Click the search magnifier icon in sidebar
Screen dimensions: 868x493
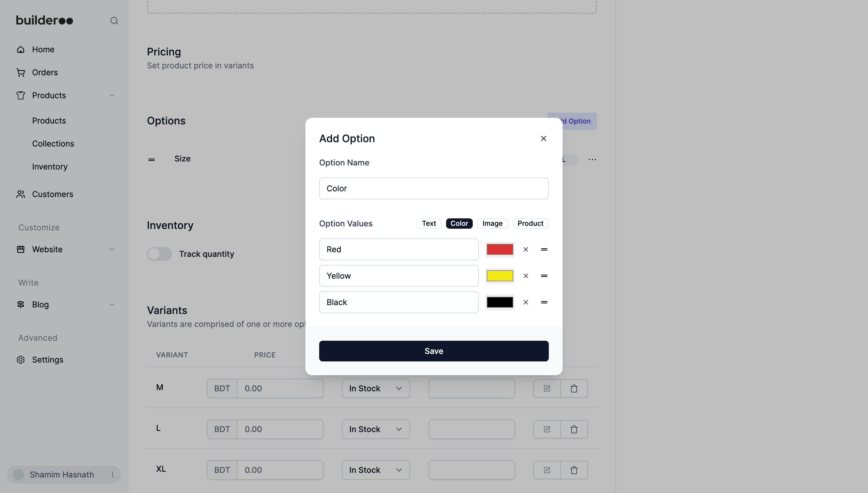[x=114, y=21]
